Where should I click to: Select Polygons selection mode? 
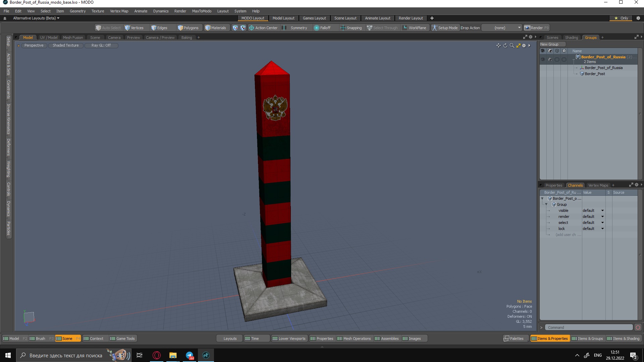(x=188, y=28)
